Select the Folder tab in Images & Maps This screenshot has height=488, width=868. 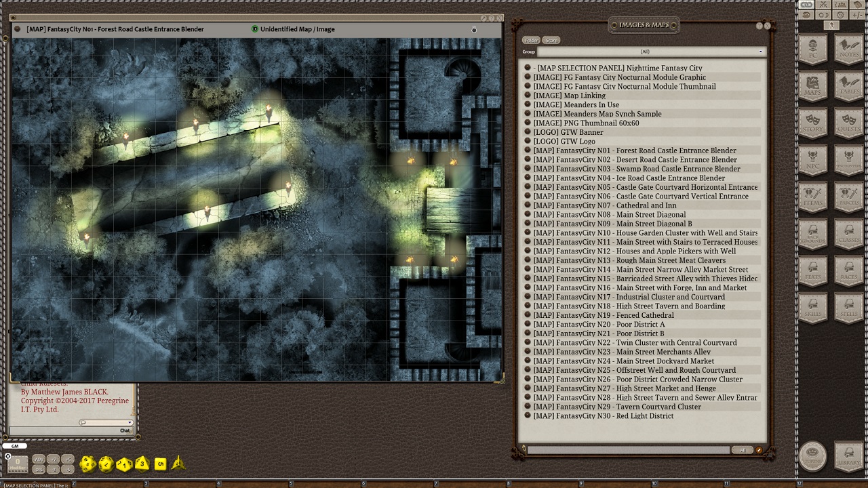[530, 40]
